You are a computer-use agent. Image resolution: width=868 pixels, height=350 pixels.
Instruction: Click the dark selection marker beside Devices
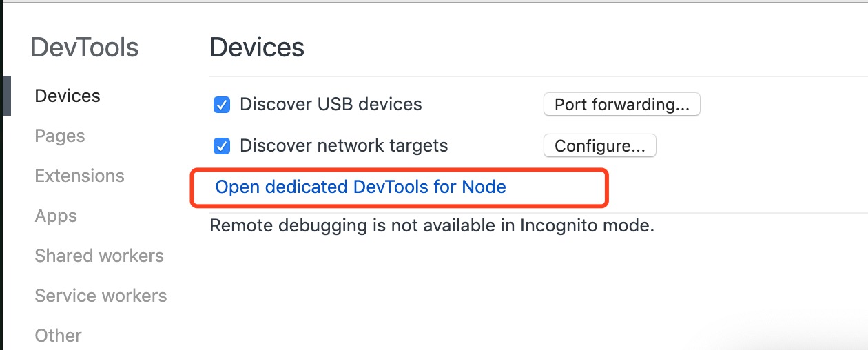(6, 96)
